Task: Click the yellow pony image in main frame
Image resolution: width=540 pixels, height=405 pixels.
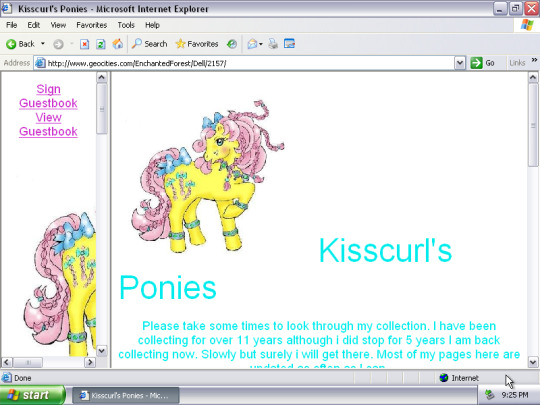Action: click(x=208, y=177)
